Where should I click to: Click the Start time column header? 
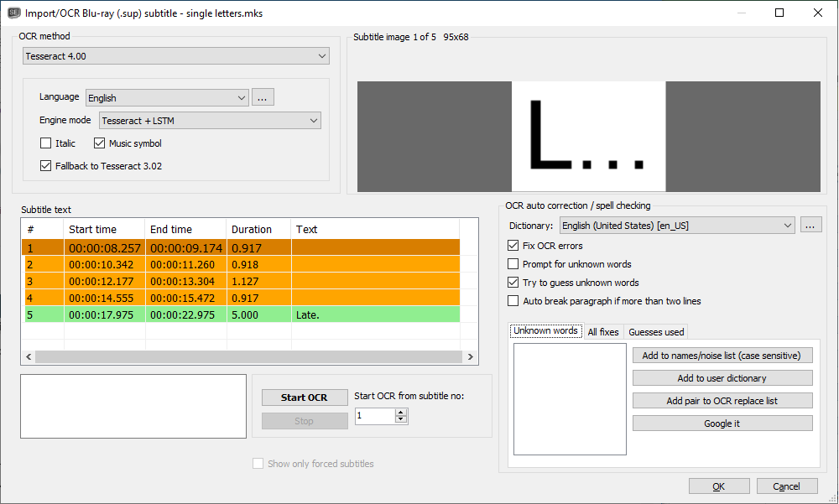click(104, 229)
